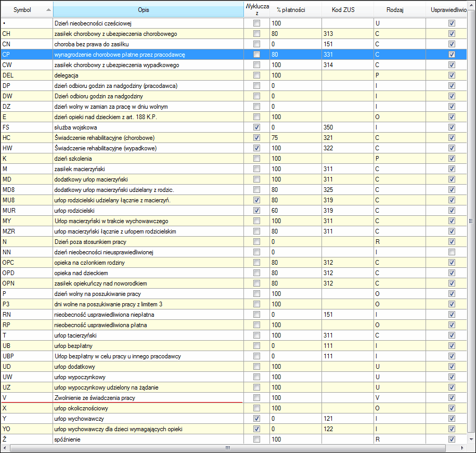The image size is (476, 453).
Task: Click the DP symbol cell
Action: pos(27,86)
